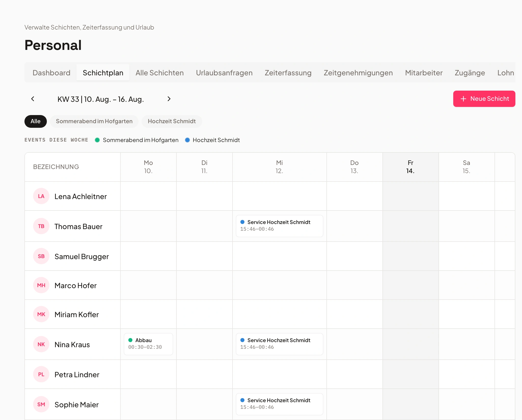Filter by Sommerabend im Hofgarten chip
The height and width of the screenshot is (420, 522).
pos(94,121)
